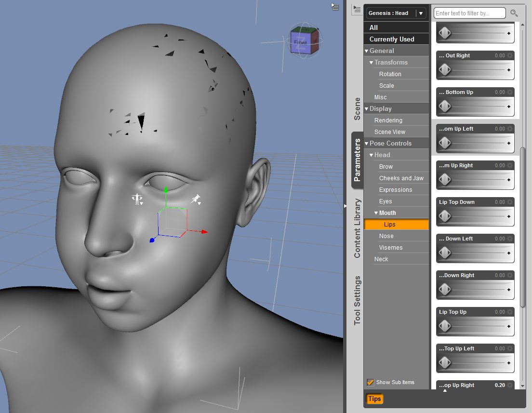Click the blue Z-axis handle of the gizmo

point(152,240)
